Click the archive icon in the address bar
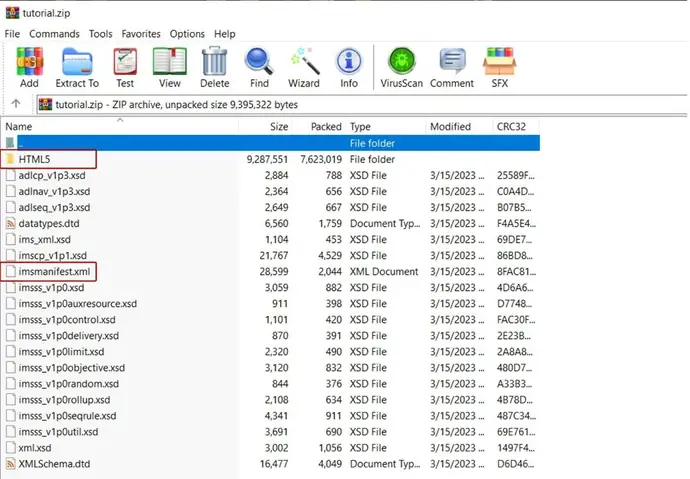 tap(45, 105)
